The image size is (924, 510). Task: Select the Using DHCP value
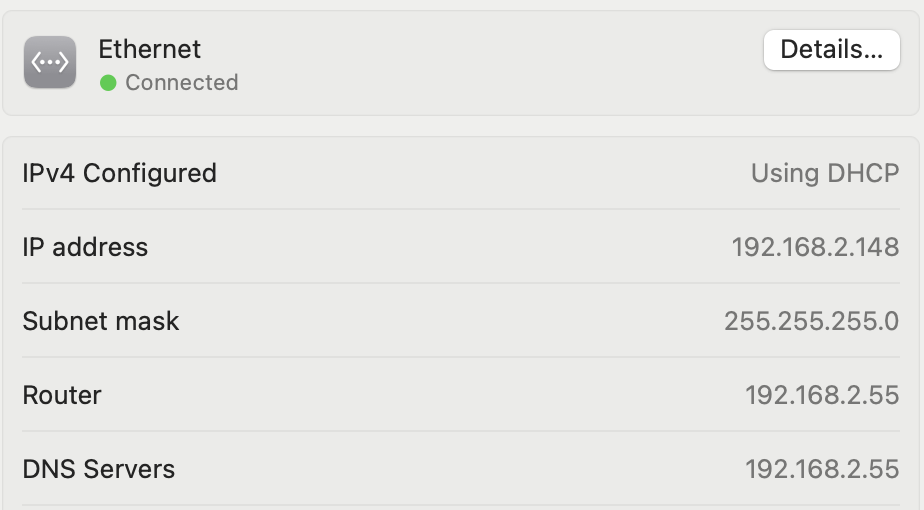pos(825,173)
